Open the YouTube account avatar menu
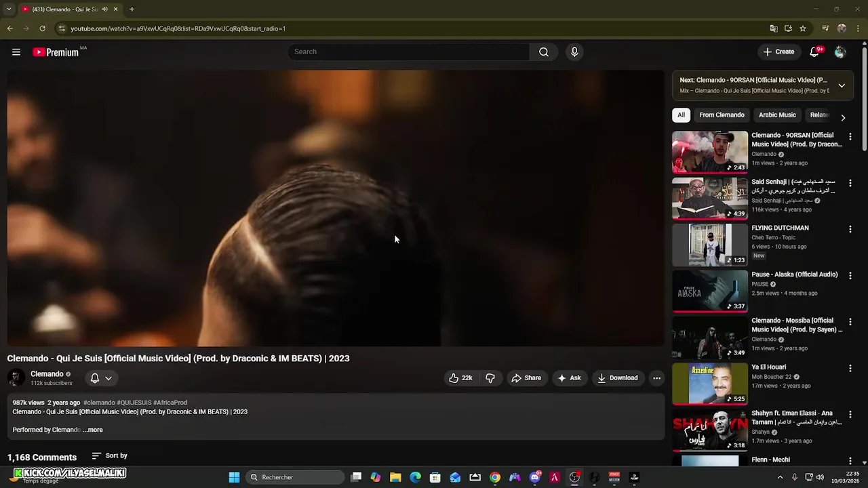The width and height of the screenshot is (868, 488). click(840, 52)
